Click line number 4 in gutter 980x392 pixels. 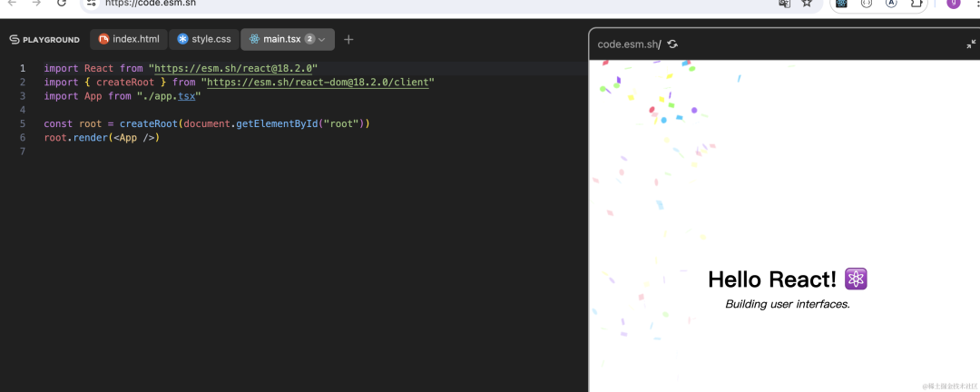coord(23,110)
